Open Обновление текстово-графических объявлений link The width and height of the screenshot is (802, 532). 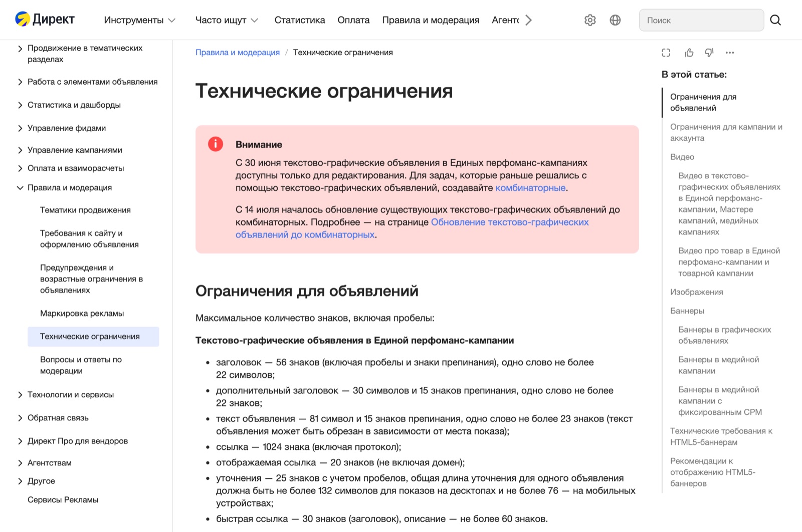click(412, 228)
